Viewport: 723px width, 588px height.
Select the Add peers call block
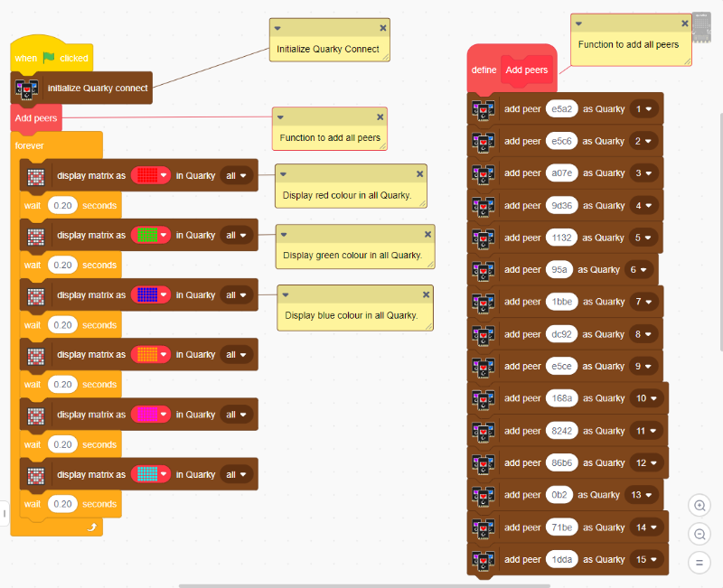click(36, 118)
